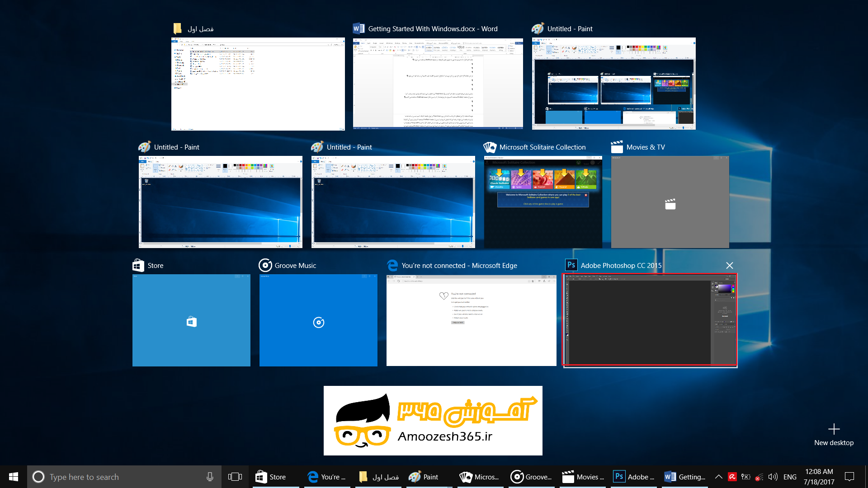Image resolution: width=868 pixels, height=488 pixels.
Task: Open Adobe Photoshop taskbar button
Action: click(x=634, y=477)
